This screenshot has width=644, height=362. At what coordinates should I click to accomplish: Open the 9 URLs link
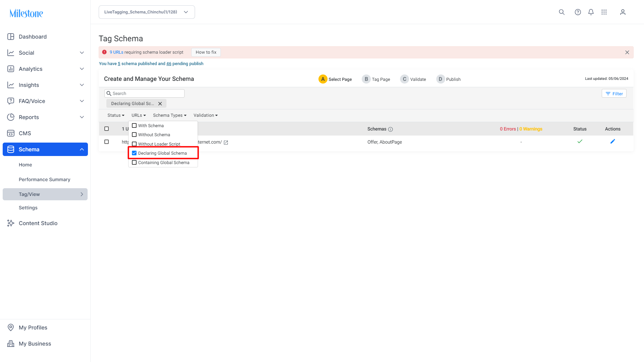(116, 52)
